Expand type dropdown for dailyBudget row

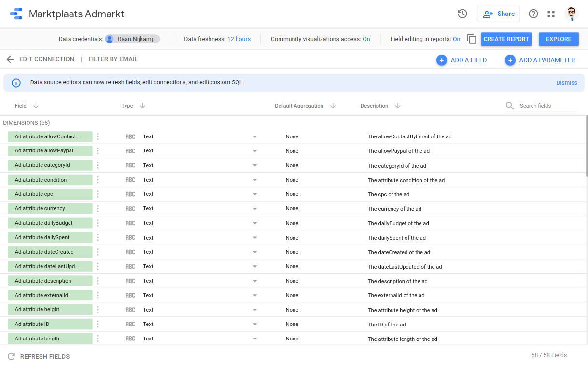[255, 223]
